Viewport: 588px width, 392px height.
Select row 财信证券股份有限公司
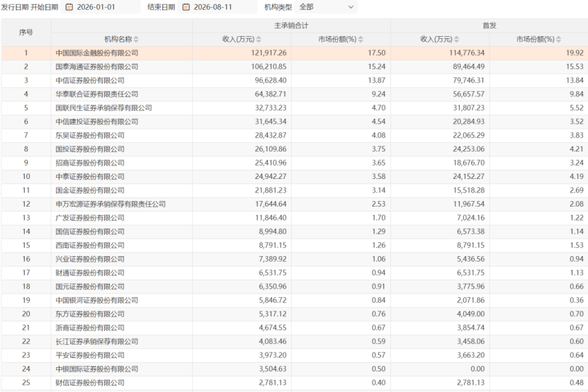(294, 382)
